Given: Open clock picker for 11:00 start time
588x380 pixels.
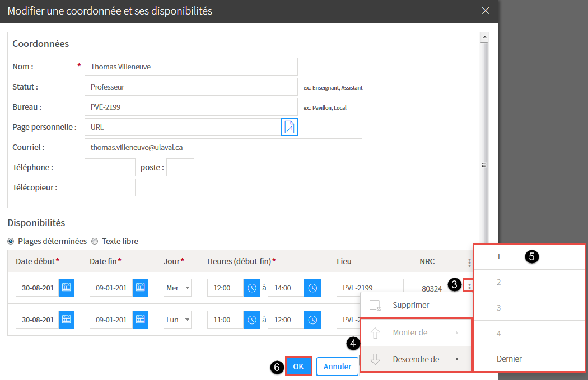Looking at the screenshot, I should tap(252, 320).
